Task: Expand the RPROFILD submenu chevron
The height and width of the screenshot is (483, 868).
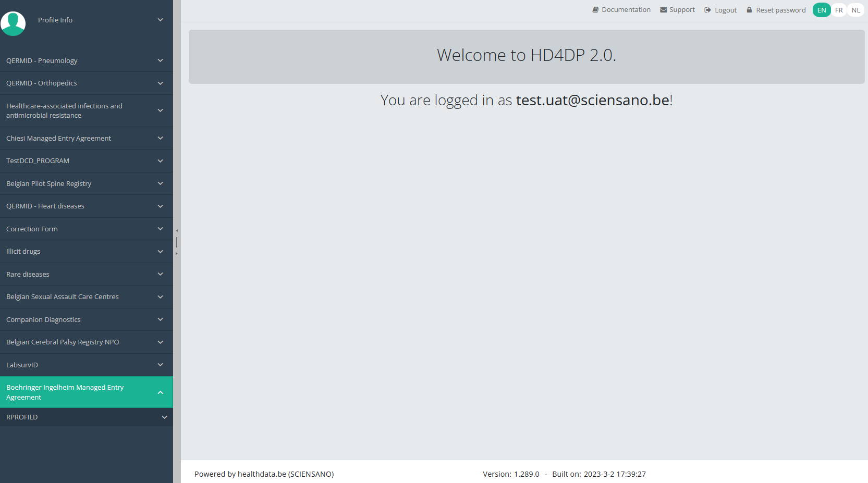Action: pos(164,417)
